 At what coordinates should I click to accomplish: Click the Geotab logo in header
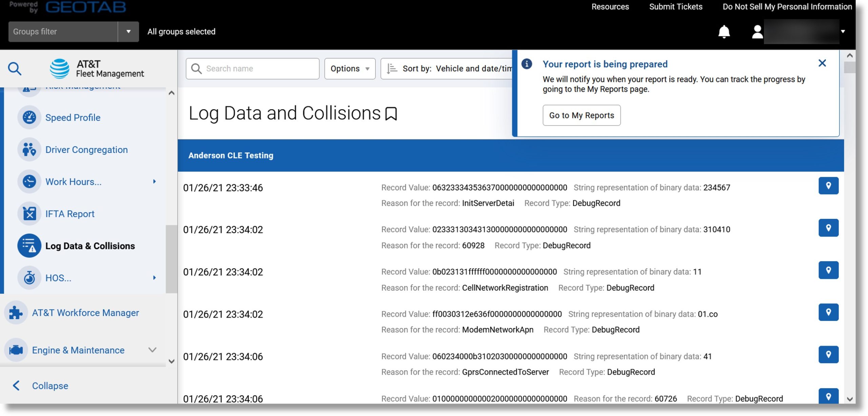tap(85, 7)
